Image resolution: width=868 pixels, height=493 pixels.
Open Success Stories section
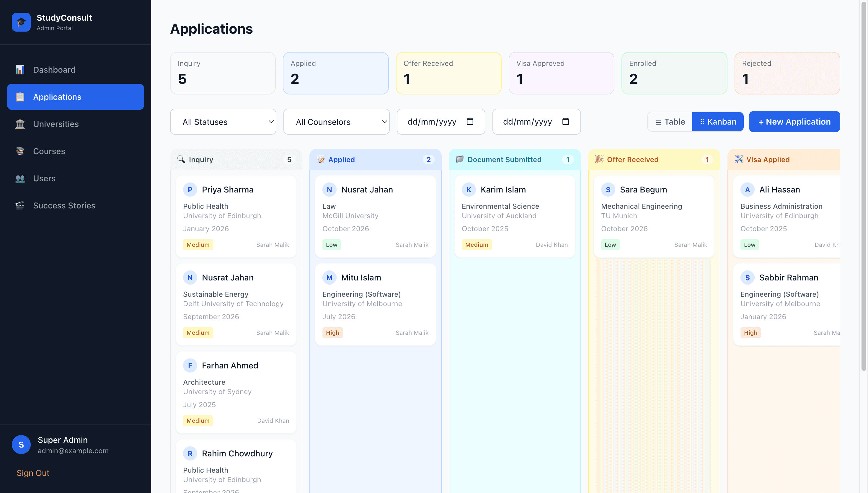pos(76,205)
